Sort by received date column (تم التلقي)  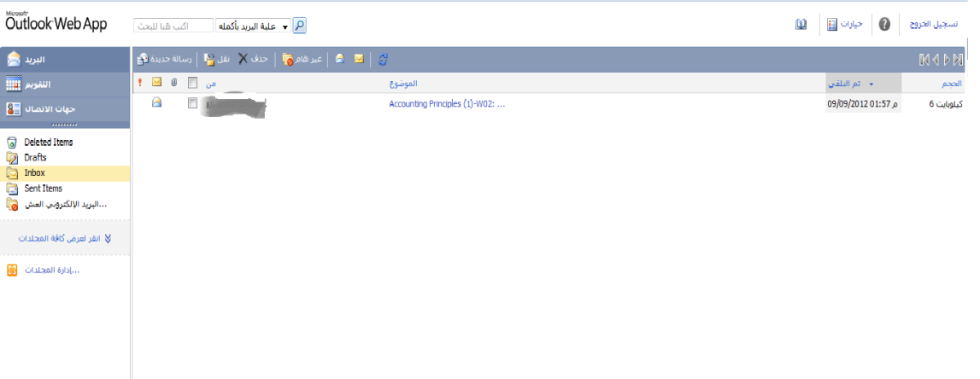(863, 83)
